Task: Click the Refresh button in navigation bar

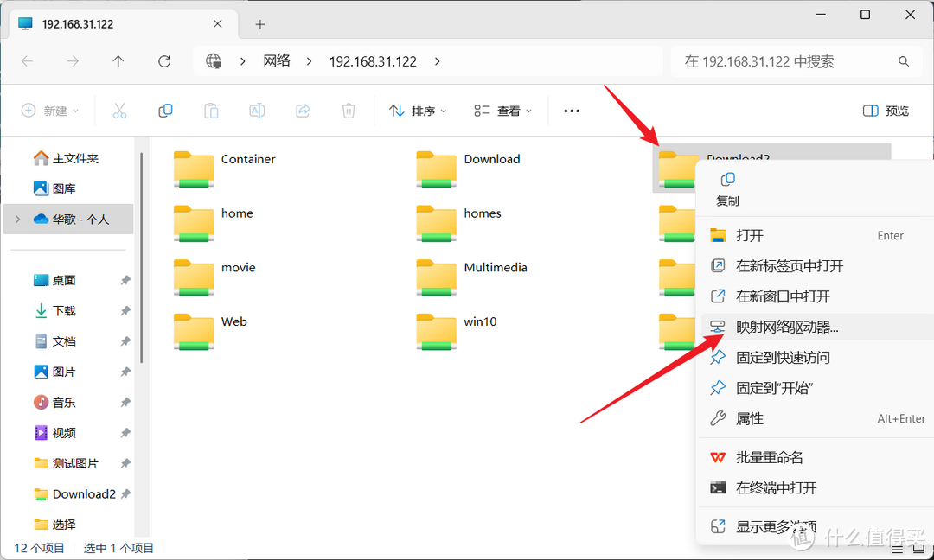Action: 164,61
